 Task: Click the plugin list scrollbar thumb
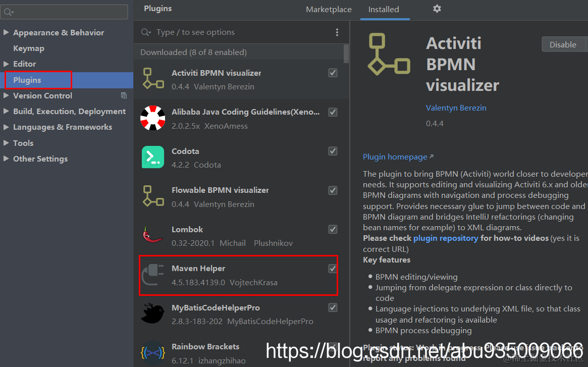pos(346,54)
